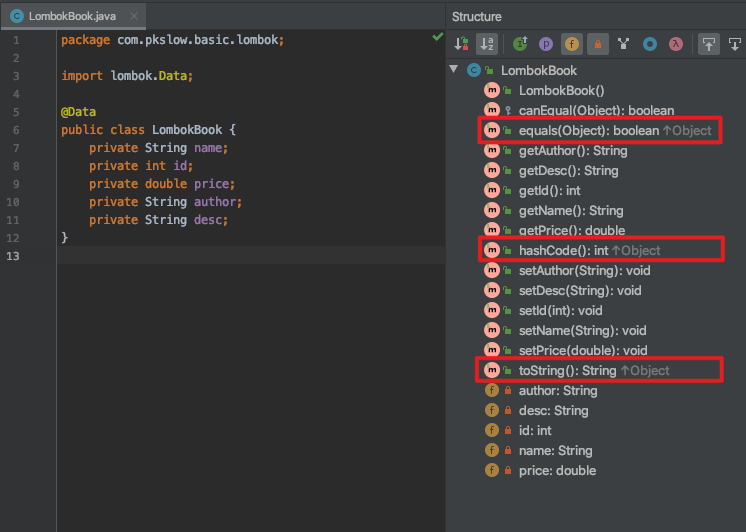Click the Structure panel title
746x532 pixels.
pyautogui.click(x=476, y=17)
